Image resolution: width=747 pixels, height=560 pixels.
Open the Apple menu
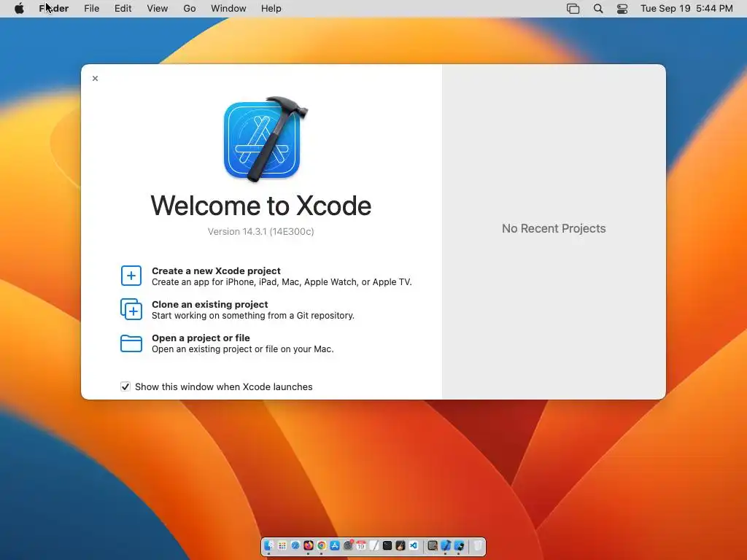19,9
